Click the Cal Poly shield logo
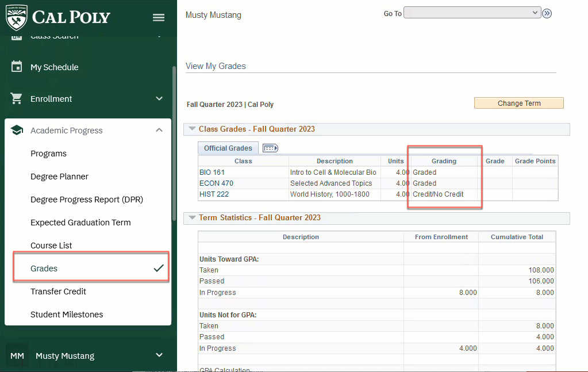 pyautogui.click(x=16, y=17)
